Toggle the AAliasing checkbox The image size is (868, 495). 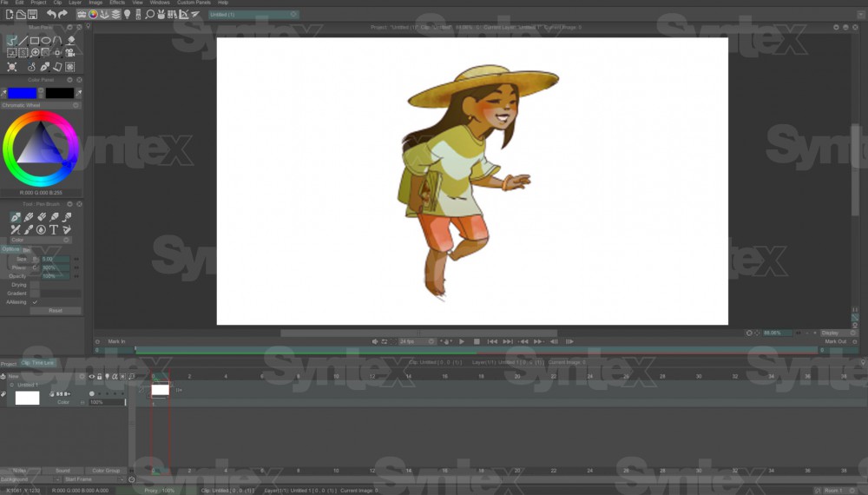(x=36, y=302)
